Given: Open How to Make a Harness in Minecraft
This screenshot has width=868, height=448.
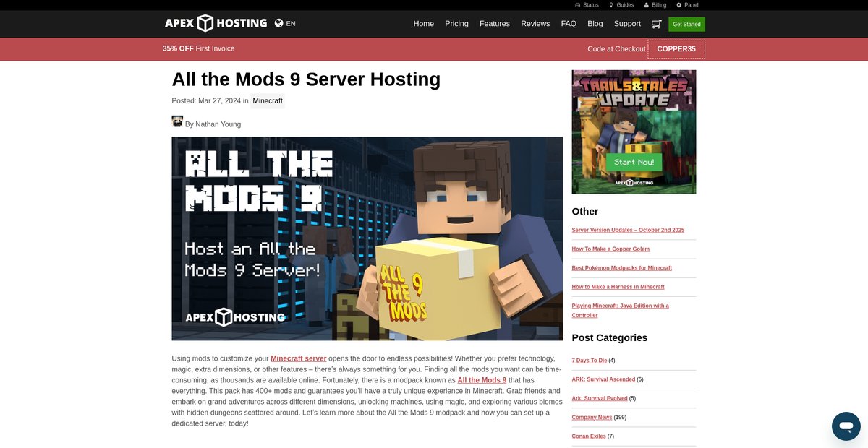Looking at the screenshot, I should coord(618,287).
